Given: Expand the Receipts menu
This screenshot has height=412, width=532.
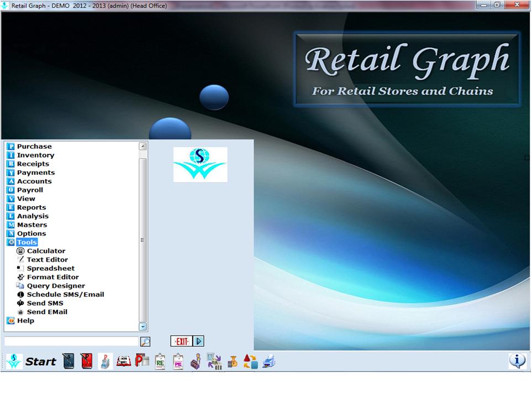Looking at the screenshot, I should tap(33, 164).
